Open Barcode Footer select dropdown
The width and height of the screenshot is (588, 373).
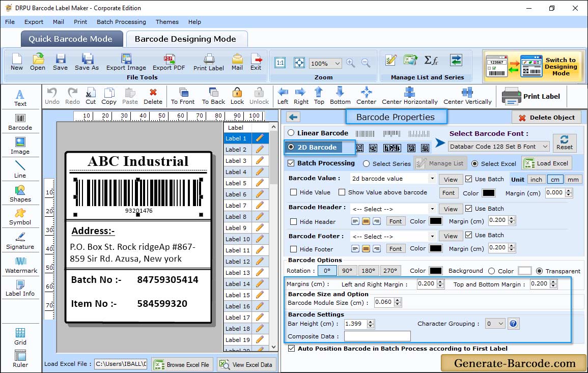click(432, 236)
